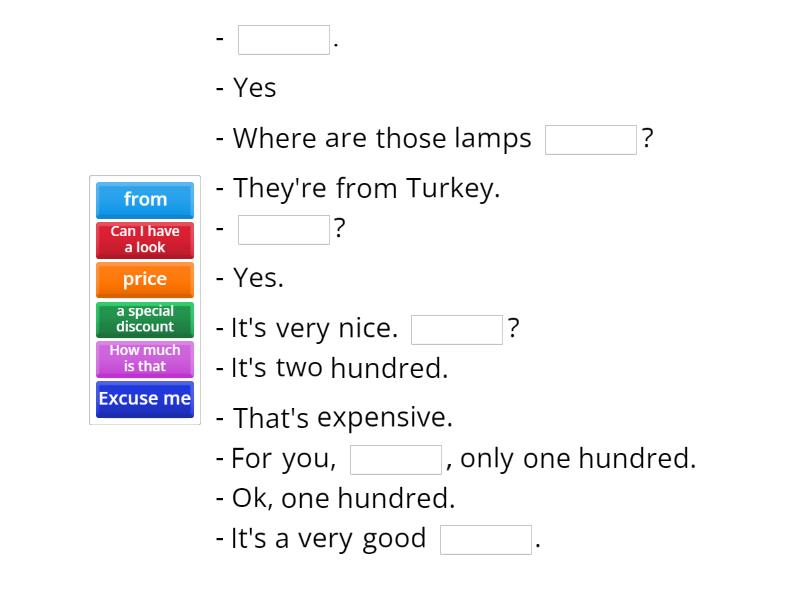The image size is (800, 600).
Task: Click the blank in "For you" line
Action: coord(396,458)
